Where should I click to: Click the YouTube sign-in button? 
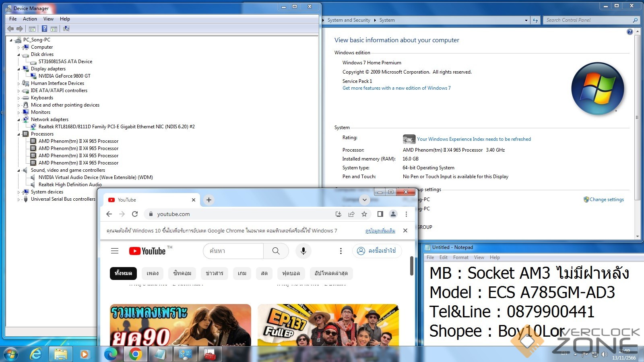(x=377, y=251)
